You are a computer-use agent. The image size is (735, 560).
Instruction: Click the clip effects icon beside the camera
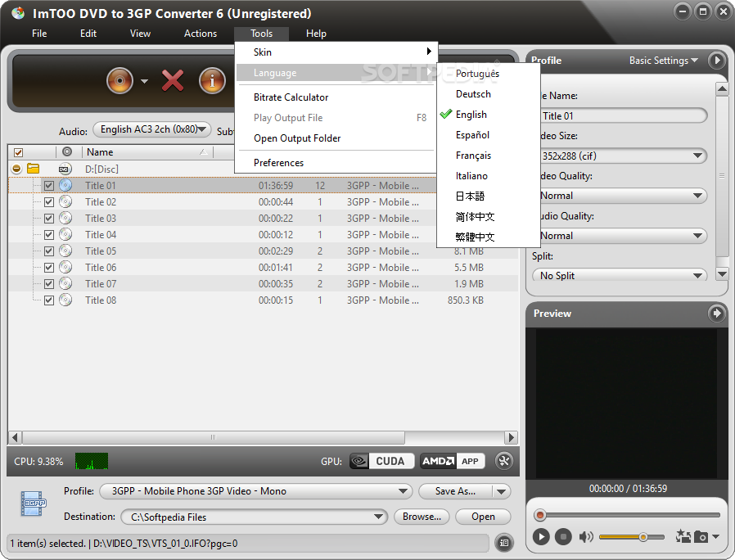[683, 536]
